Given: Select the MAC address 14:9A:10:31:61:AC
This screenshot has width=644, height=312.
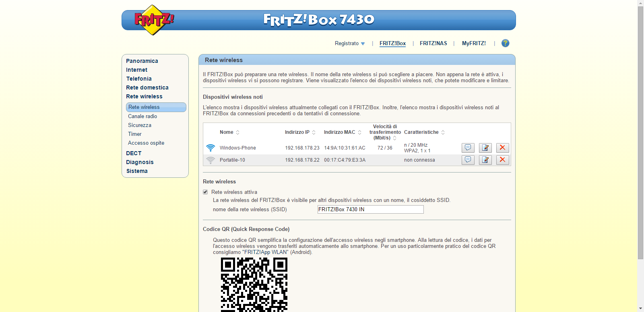Looking at the screenshot, I should 345,148.
